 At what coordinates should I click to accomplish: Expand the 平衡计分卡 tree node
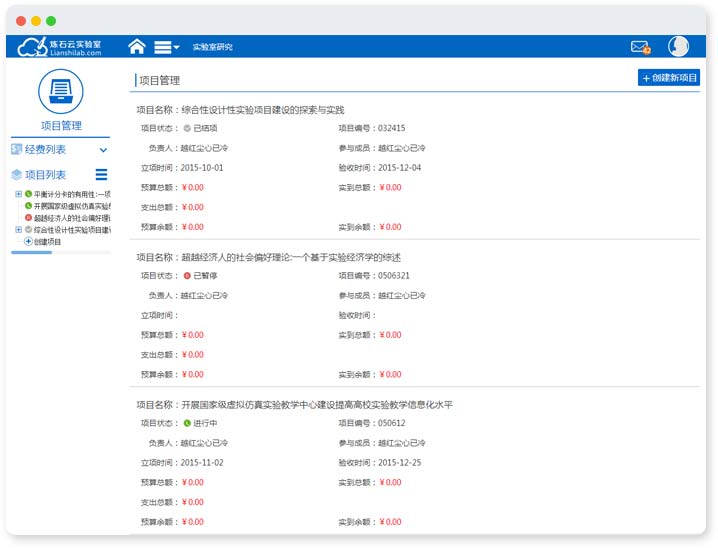[18, 194]
